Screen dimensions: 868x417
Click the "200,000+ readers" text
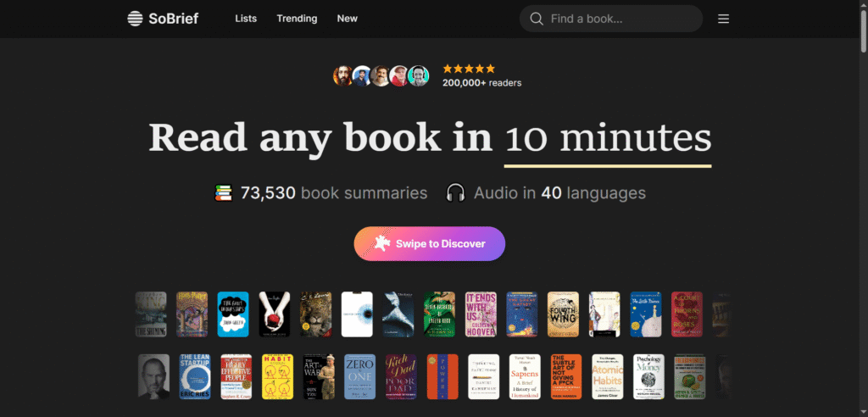481,83
